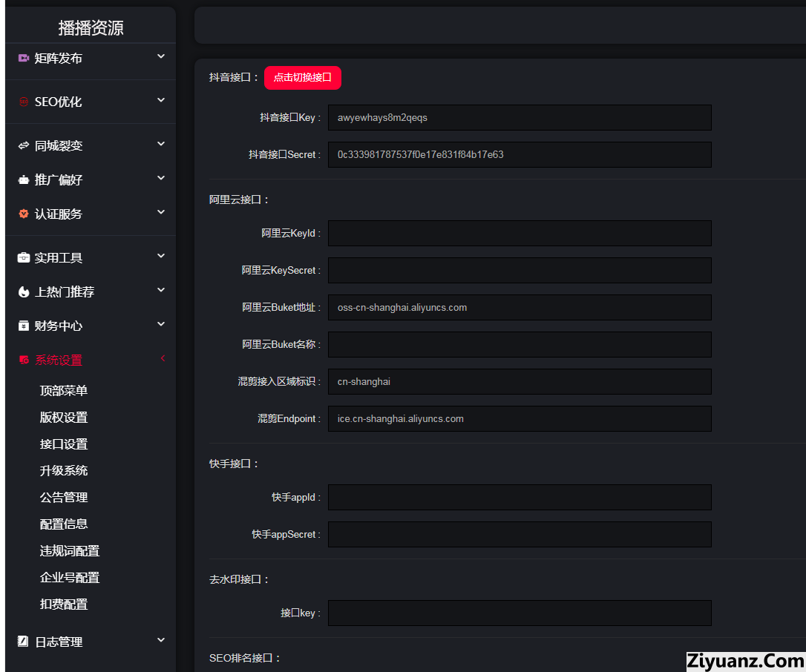Expand the 日志管理 chevron

tap(161, 640)
